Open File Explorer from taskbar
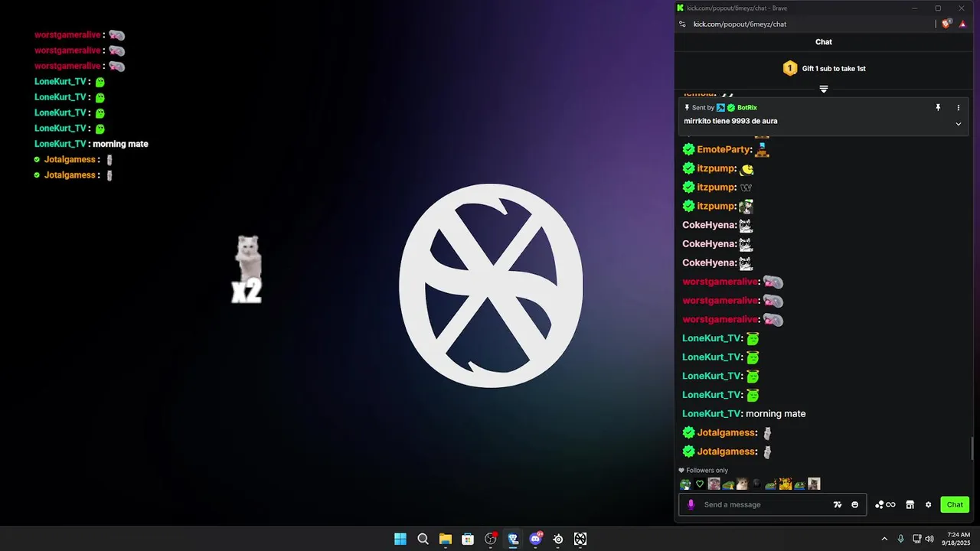This screenshot has width=980, height=551. click(x=446, y=539)
